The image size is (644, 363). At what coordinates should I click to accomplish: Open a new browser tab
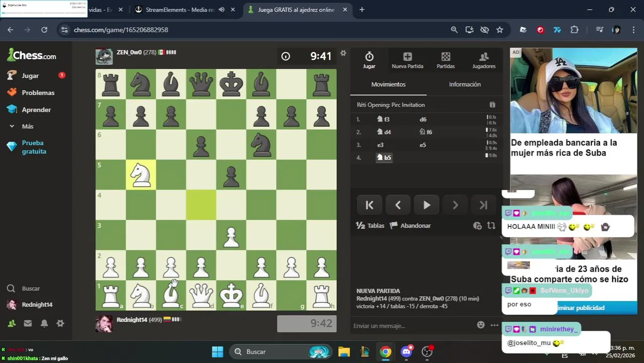[x=362, y=10]
